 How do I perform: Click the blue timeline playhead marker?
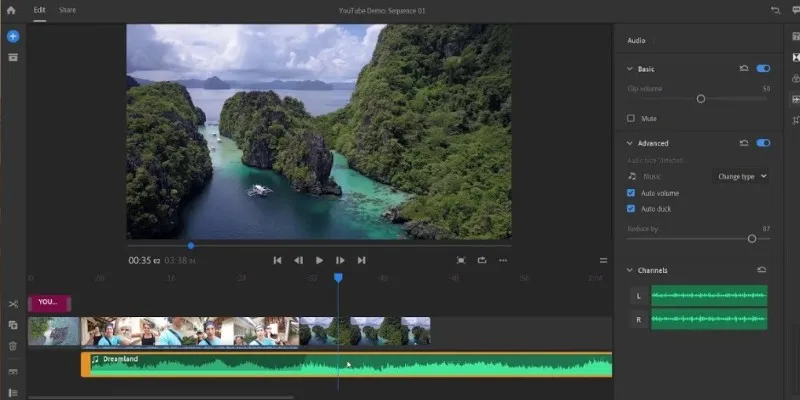[x=338, y=278]
